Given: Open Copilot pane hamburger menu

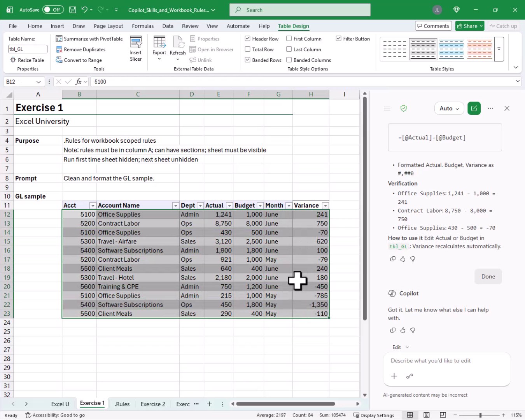Looking at the screenshot, I should tap(387, 108).
